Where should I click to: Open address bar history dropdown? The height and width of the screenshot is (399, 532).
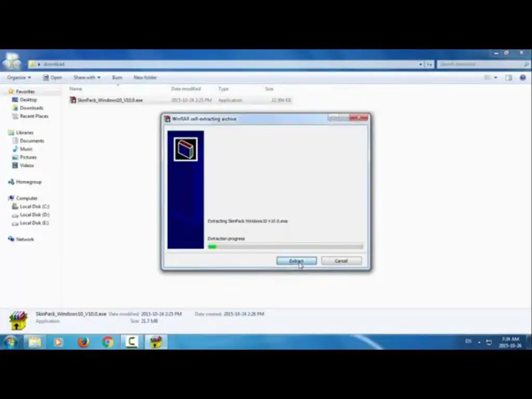421,64
